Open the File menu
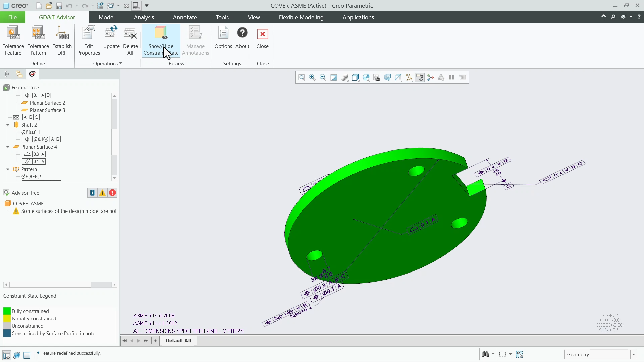644x362 pixels. pyautogui.click(x=12, y=17)
